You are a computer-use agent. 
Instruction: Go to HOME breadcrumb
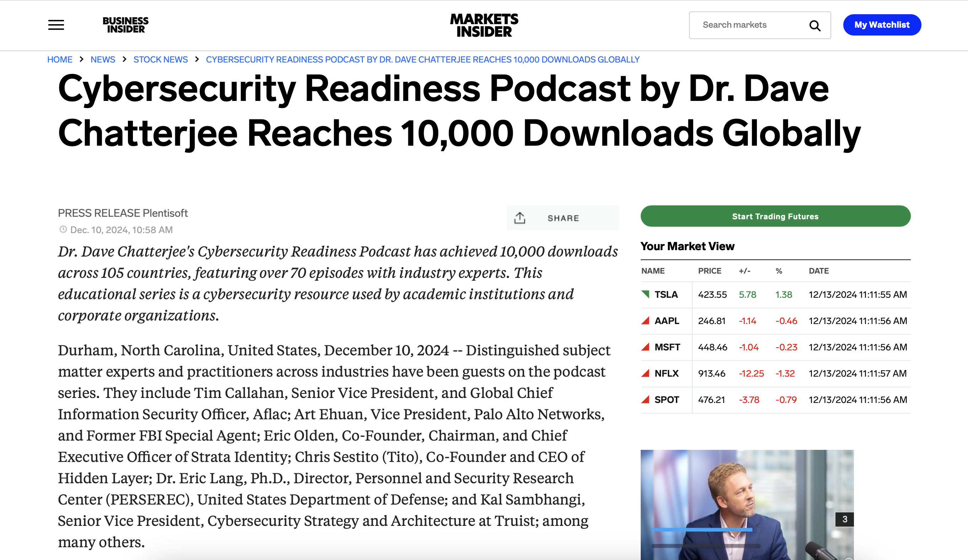tap(60, 60)
